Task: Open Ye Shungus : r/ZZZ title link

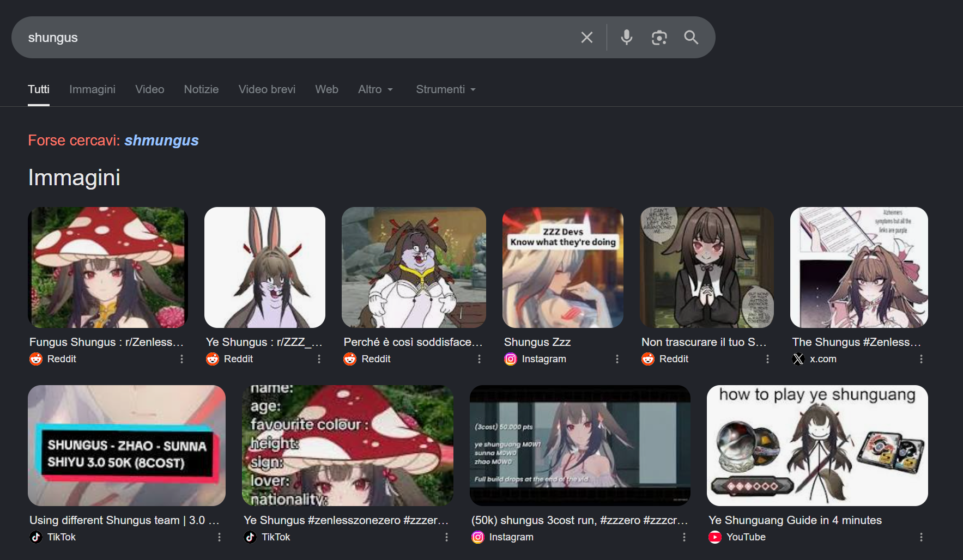Action: click(264, 342)
